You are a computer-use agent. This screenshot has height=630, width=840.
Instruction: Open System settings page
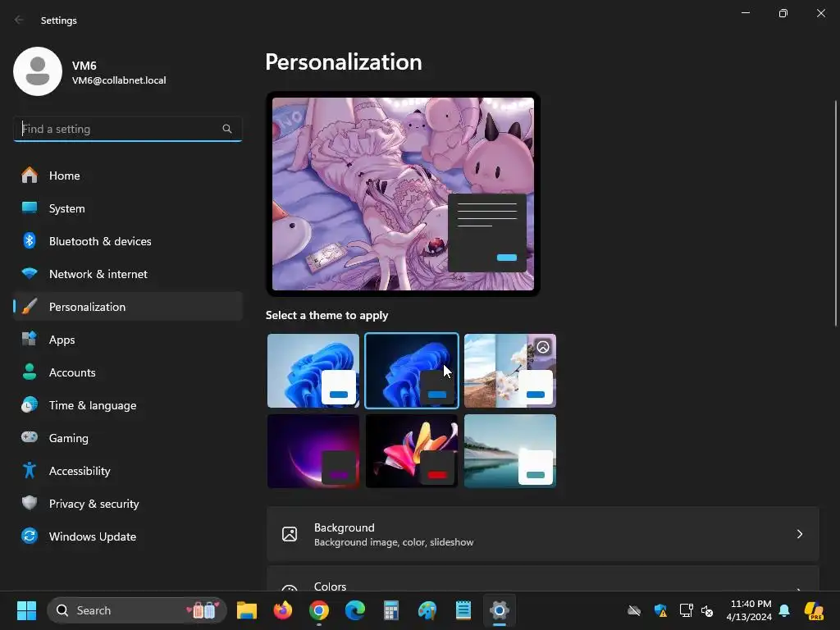(x=127, y=208)
